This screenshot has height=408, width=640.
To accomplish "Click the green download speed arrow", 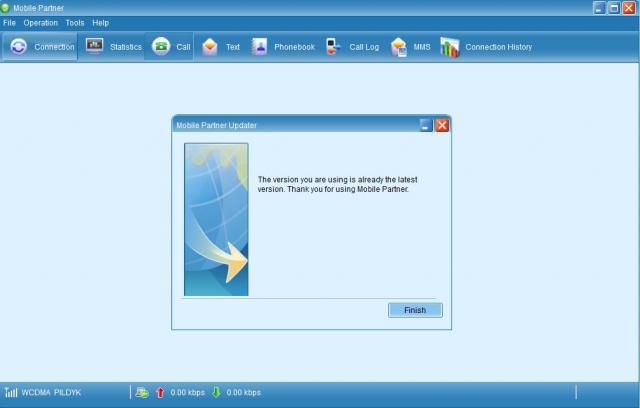I will [216, 392].
